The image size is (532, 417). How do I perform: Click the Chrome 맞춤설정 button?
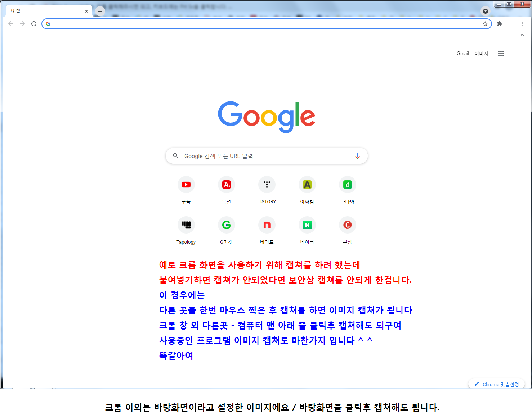pos(496,384)
